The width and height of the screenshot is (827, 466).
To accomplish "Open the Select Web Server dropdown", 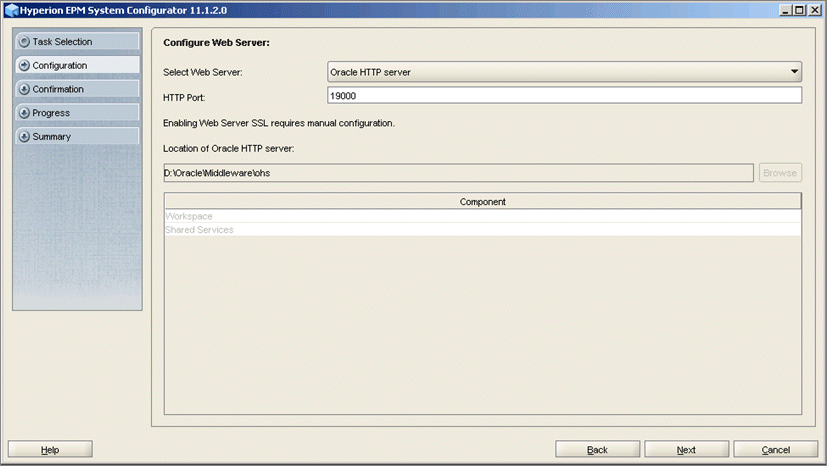I will coord(564,72).
